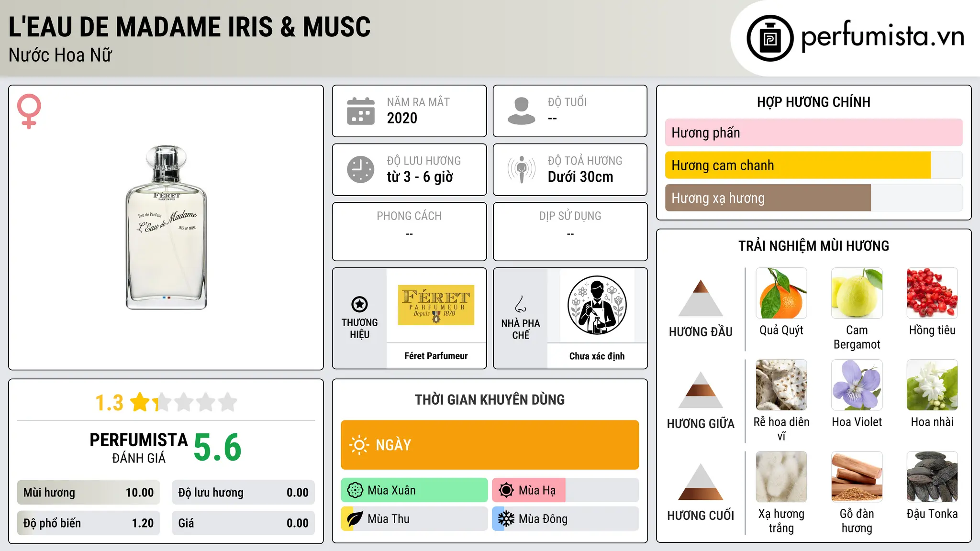The width and height of the screenshot is (980, 551).
Task: Select the Xạ hương trắng note image
Action: coord(781,477)
